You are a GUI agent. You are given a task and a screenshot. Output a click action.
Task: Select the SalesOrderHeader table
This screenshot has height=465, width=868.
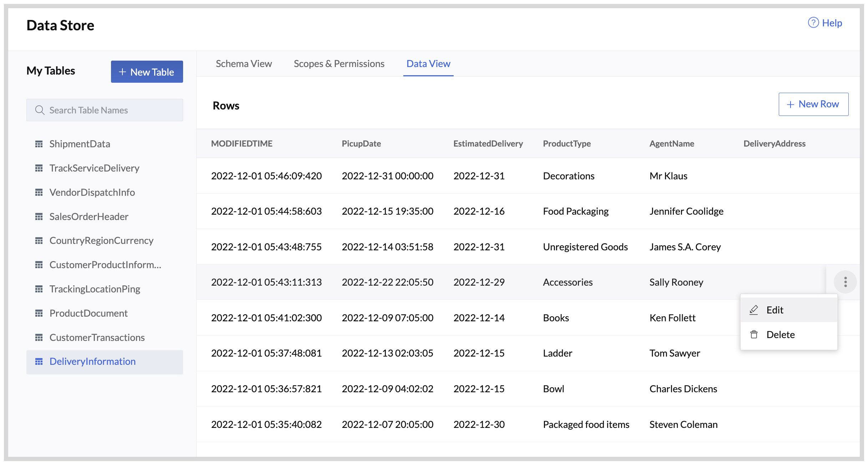click(89, 216)
